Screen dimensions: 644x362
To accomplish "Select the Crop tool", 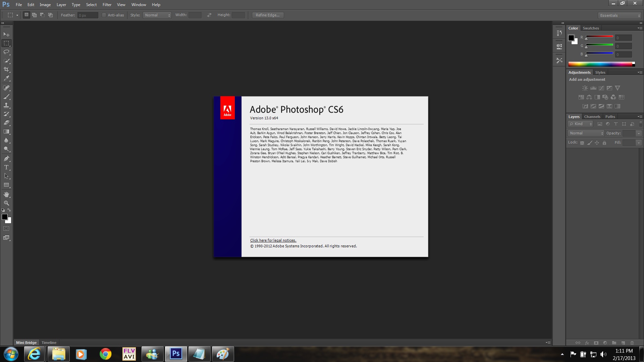I will coord(7,70).
